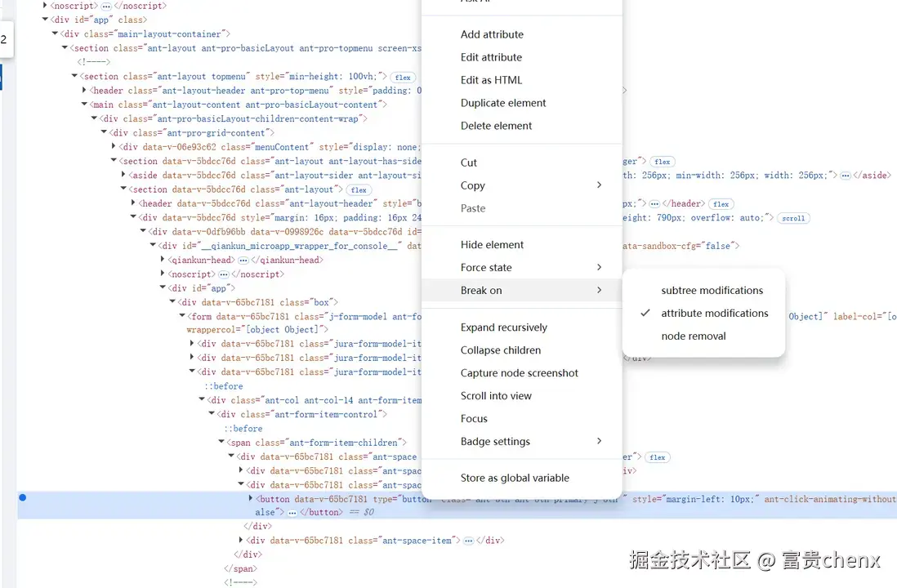Select the ::before pseudo-element under ant-form-item-control
The height and width of the screenshot is (588, 897).
[243, 429]
